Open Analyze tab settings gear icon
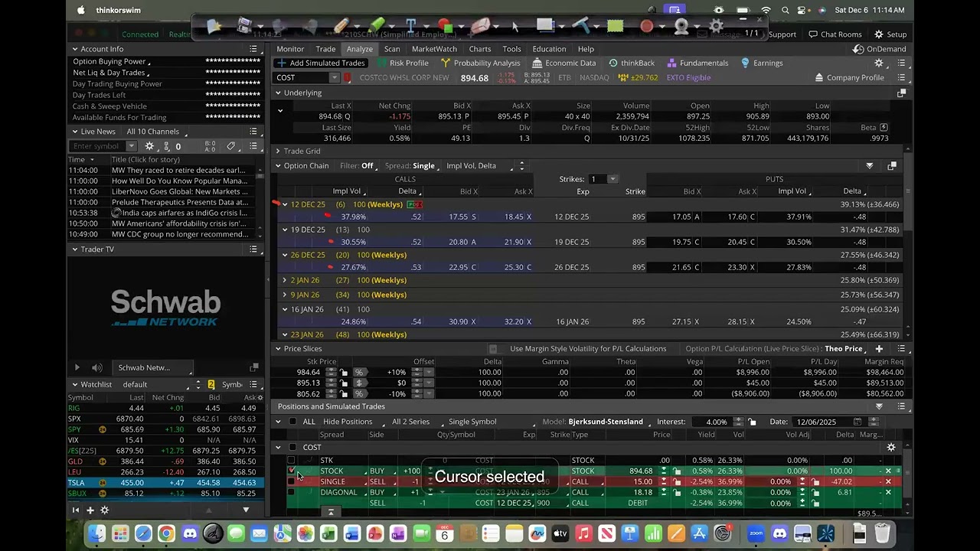 point(879,63)
